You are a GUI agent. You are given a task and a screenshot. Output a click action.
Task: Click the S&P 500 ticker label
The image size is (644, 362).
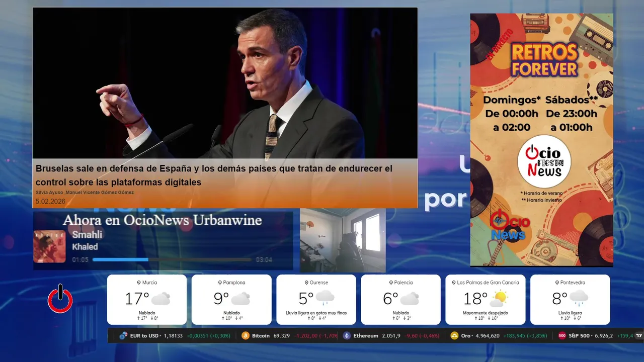(x=579, y=336)
